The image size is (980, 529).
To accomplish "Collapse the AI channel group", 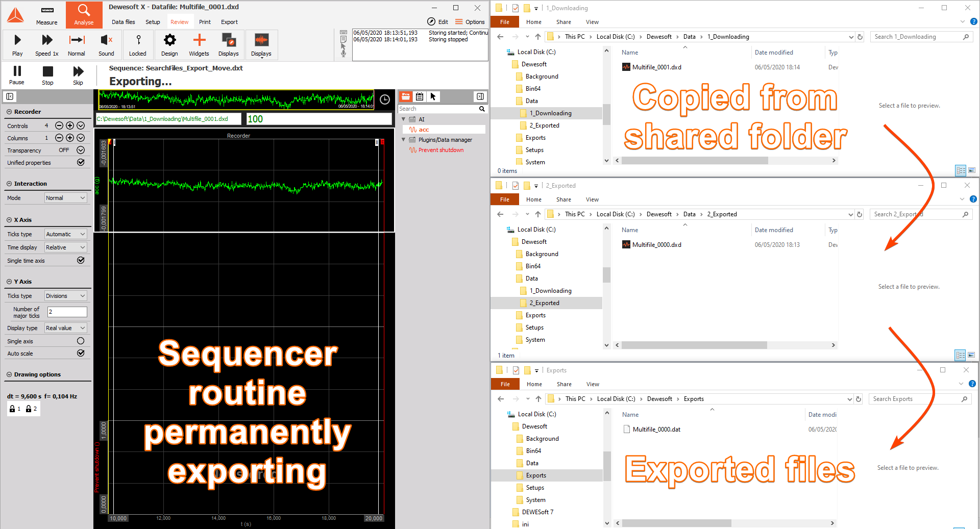I will pyautogui.click(x=403, y=119).
